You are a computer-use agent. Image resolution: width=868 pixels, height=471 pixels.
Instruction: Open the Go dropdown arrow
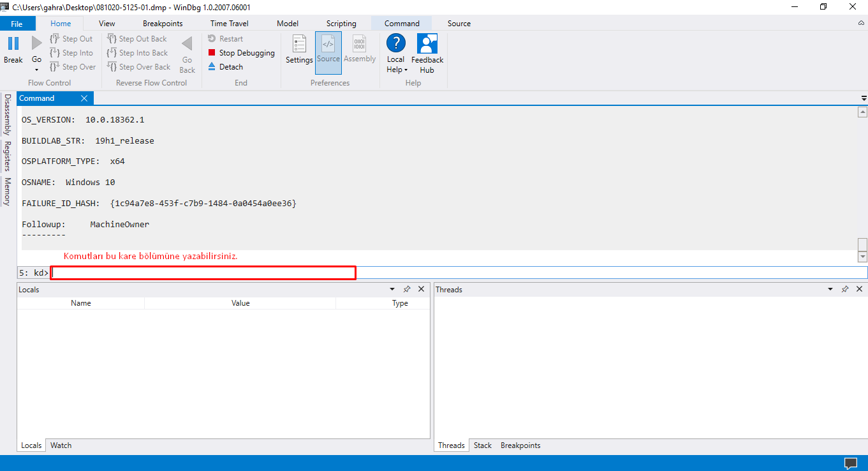point(36,70)
